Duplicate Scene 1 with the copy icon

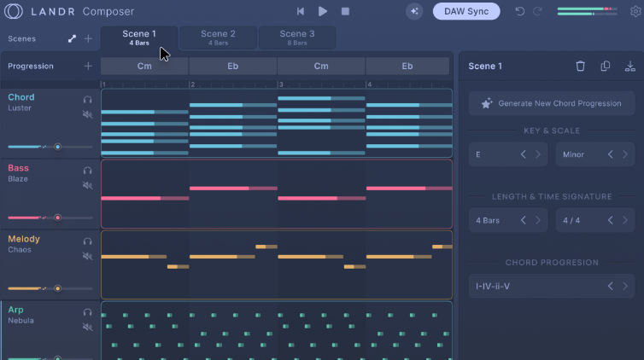pos(606,66)
